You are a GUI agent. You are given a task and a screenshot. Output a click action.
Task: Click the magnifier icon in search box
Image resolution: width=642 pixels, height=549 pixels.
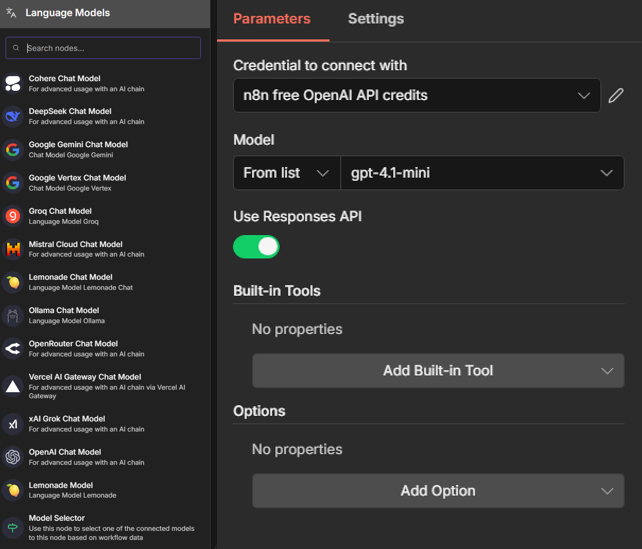click(x=16, y=48)
